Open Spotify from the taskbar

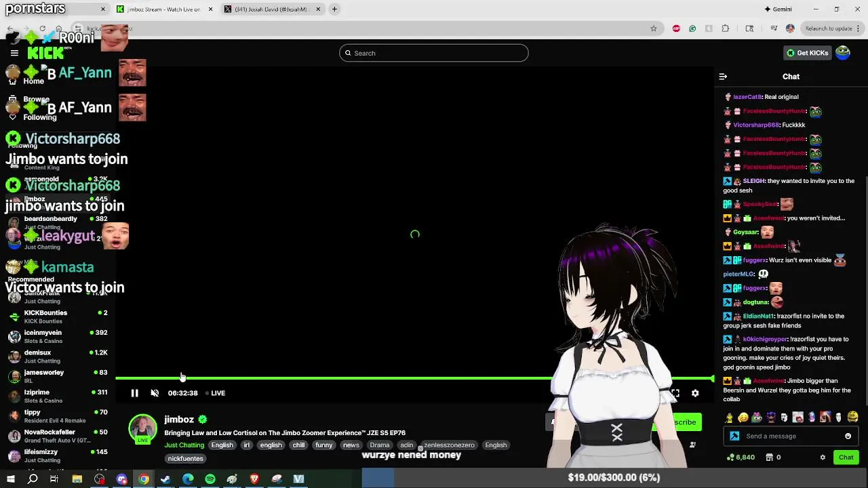(210, 479)
